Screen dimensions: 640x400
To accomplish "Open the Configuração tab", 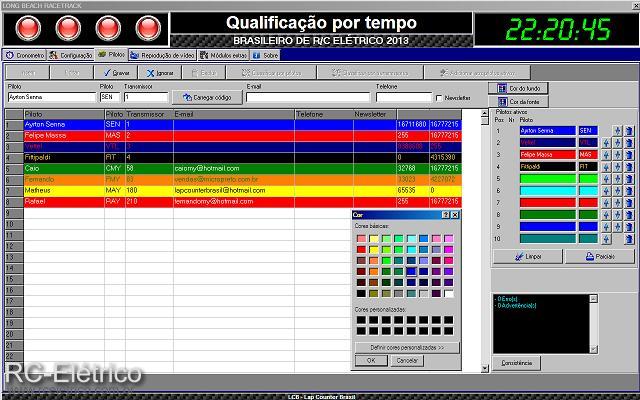I will [71, 56].
